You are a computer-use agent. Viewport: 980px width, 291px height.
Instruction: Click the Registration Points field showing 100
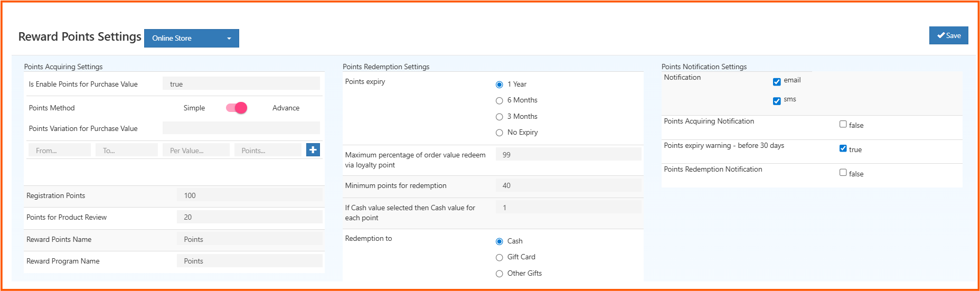click(250, 195)
